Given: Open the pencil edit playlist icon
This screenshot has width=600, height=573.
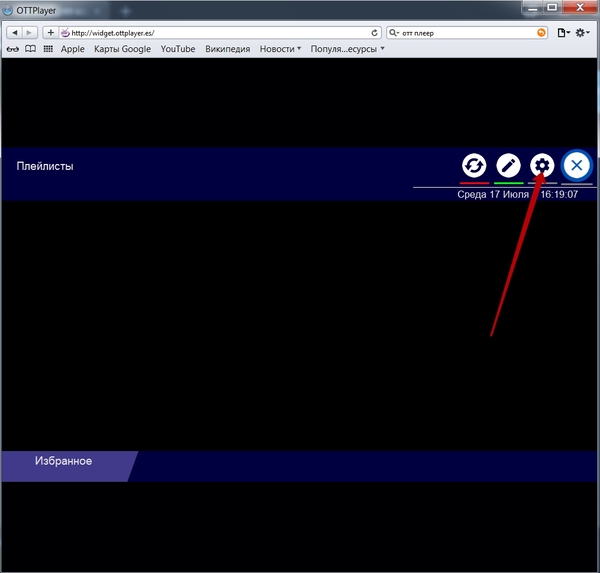Looking at the screenshot, I should (x=508, y=166).
